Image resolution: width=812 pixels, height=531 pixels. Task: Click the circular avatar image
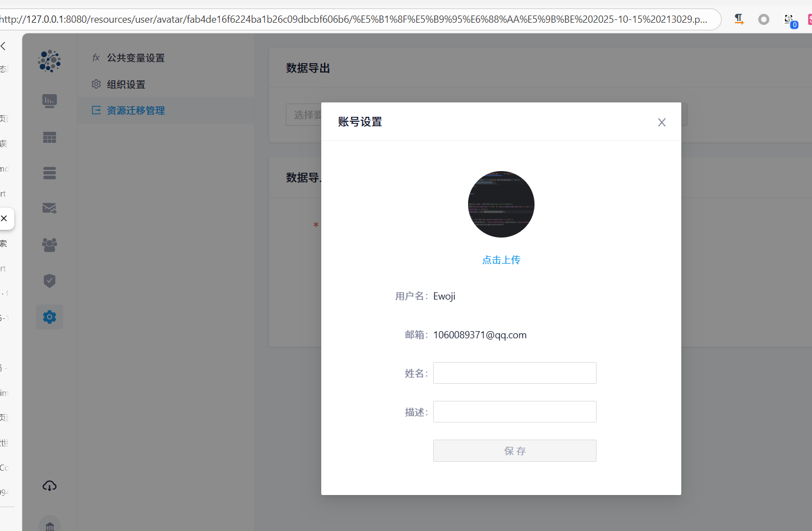point(501,204)
